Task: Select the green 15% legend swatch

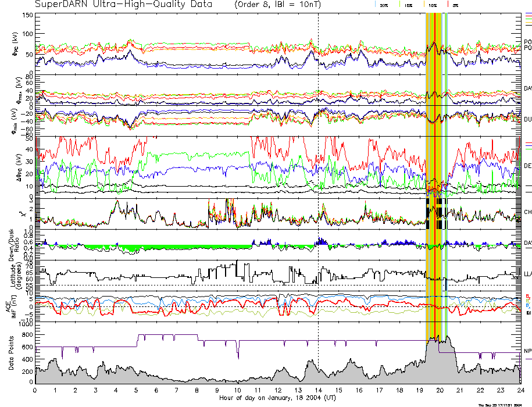Action: click(x=400, y=5)
